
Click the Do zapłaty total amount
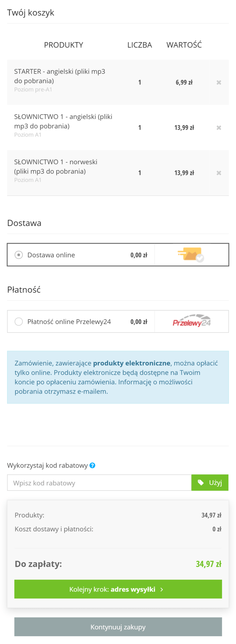tap(208, 564)
